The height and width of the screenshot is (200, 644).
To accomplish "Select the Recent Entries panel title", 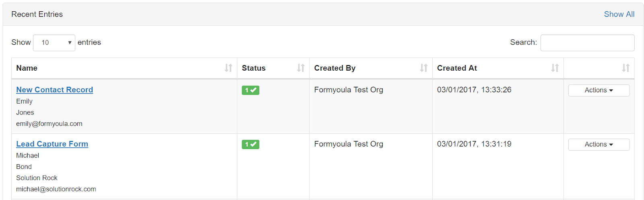I will pos(37,14).
